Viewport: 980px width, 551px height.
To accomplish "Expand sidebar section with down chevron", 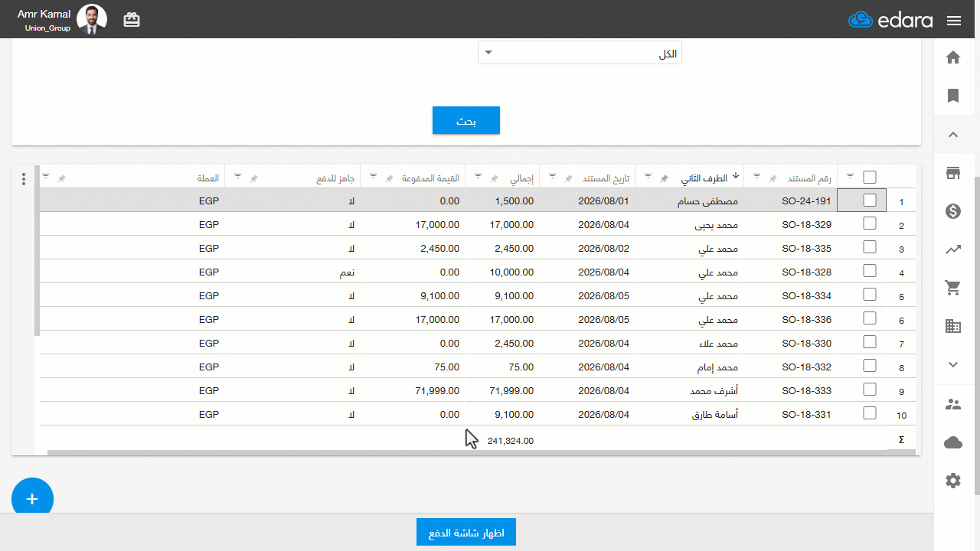I will [953, 364].
